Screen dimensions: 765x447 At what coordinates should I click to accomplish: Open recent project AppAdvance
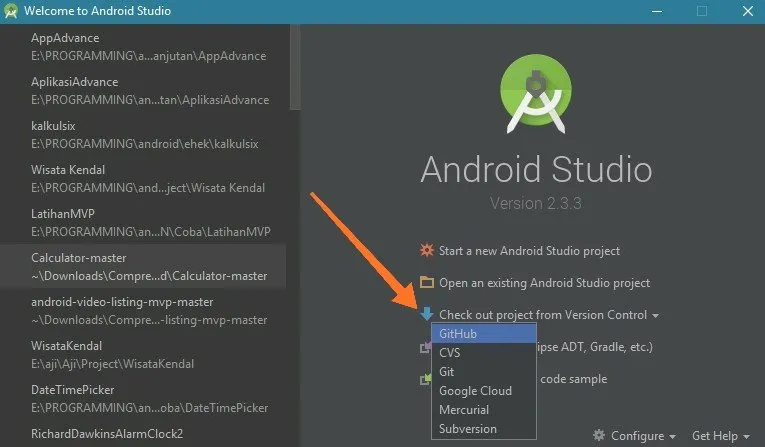tap(144, 47)
